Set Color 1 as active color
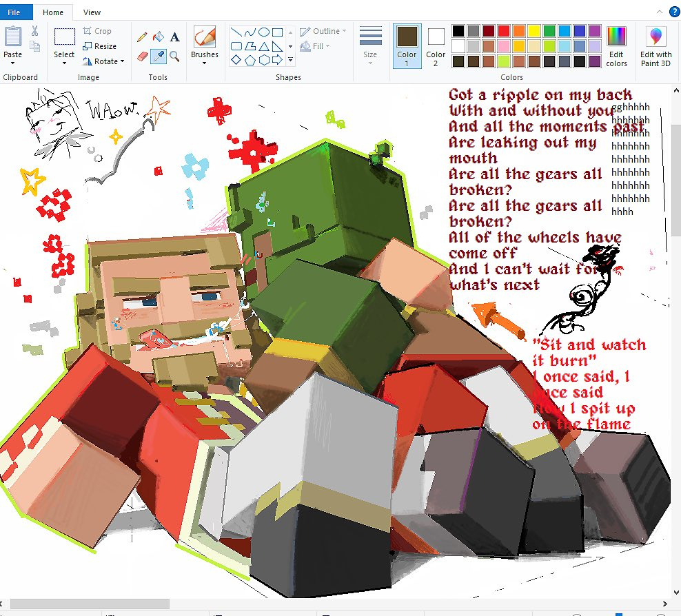The image size is (681, 616). [407, 46]
